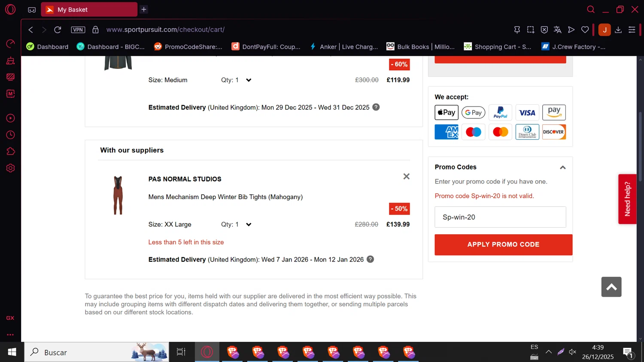This screenshot has height=362, width=644.
Task: Open Windows Task View
Action: (x=181, y=352)
